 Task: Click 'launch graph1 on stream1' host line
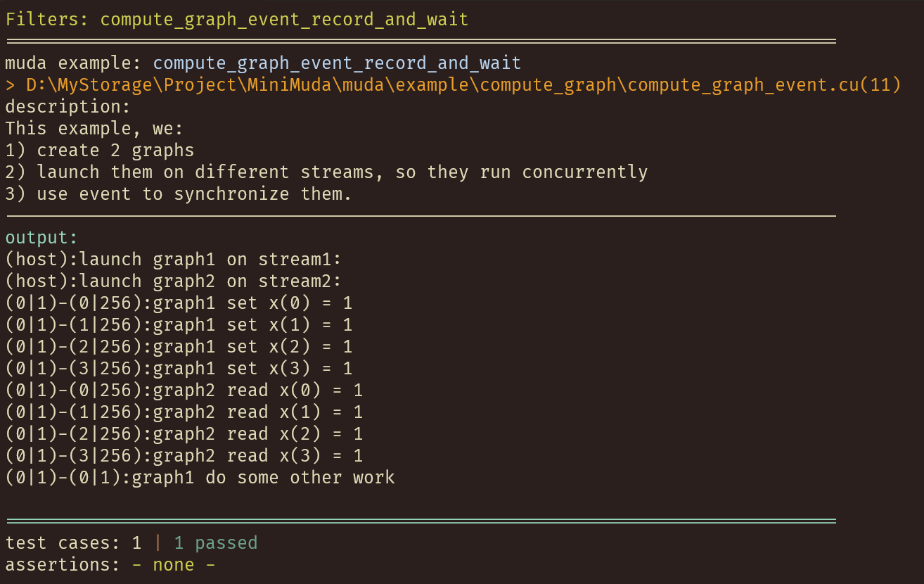[174, 260]
